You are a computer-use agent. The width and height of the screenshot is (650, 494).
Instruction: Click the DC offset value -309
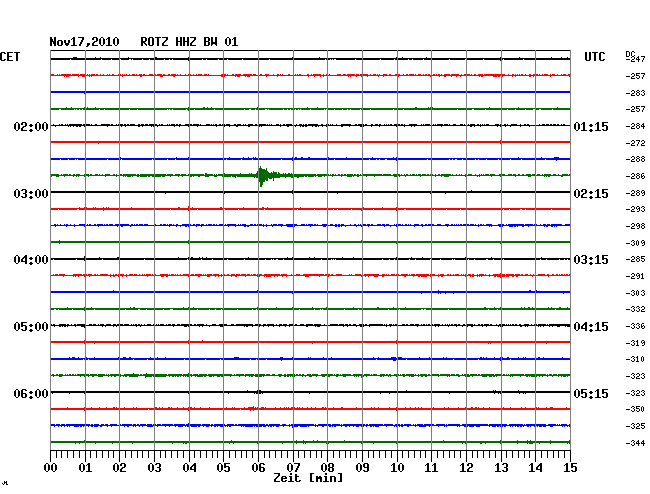point(635,243)
